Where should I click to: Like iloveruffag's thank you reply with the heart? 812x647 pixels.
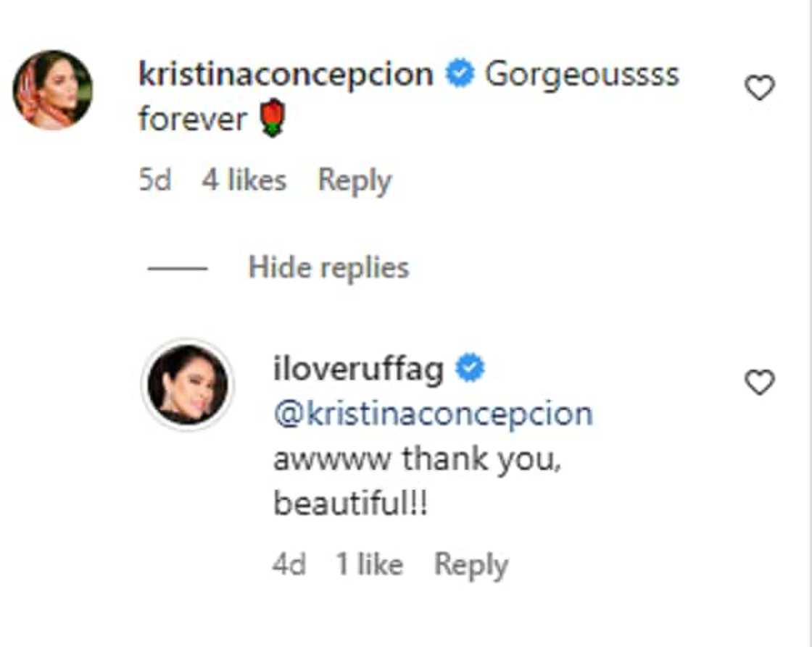coord(760,383)
